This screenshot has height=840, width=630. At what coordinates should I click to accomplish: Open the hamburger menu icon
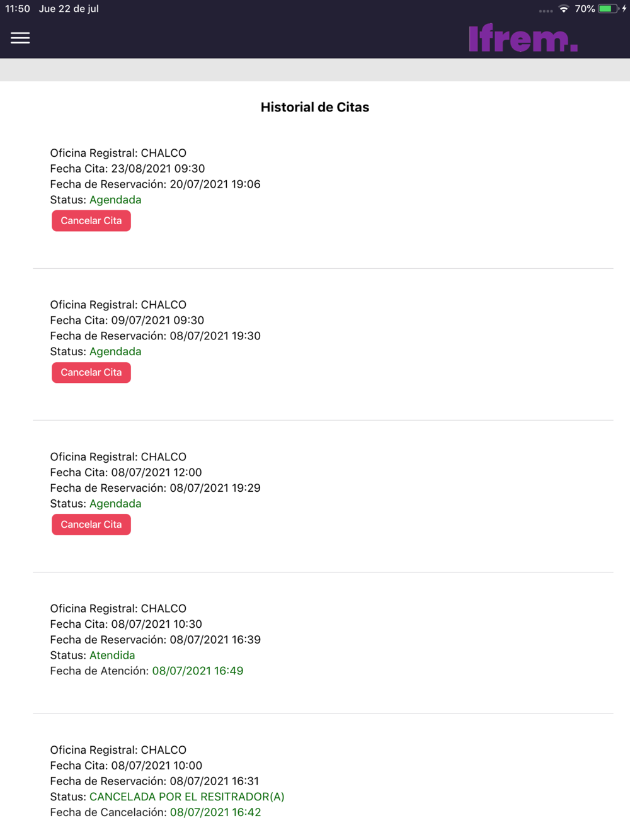[20, 38]
